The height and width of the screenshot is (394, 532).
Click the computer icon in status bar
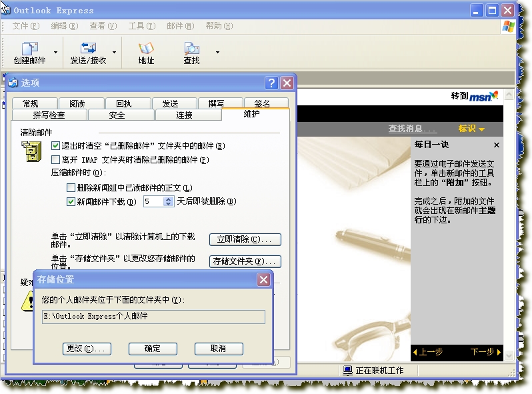tap(347, 370)
